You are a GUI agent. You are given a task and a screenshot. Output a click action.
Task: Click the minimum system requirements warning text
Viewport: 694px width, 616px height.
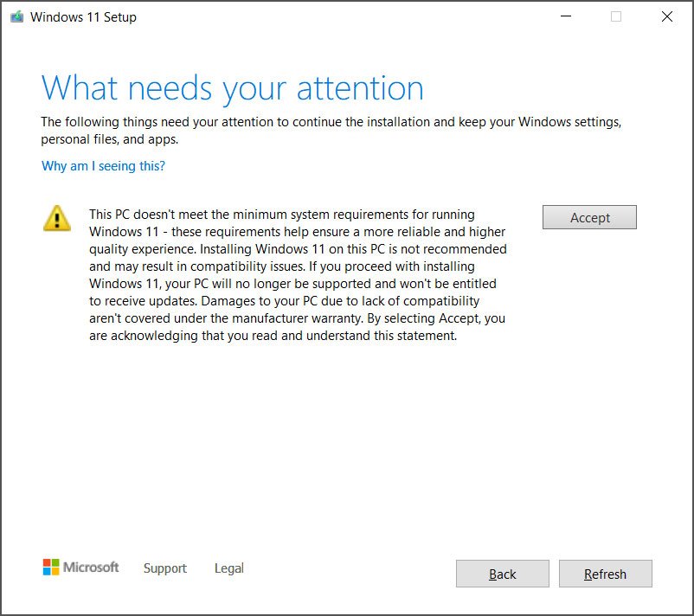point(298,275)
